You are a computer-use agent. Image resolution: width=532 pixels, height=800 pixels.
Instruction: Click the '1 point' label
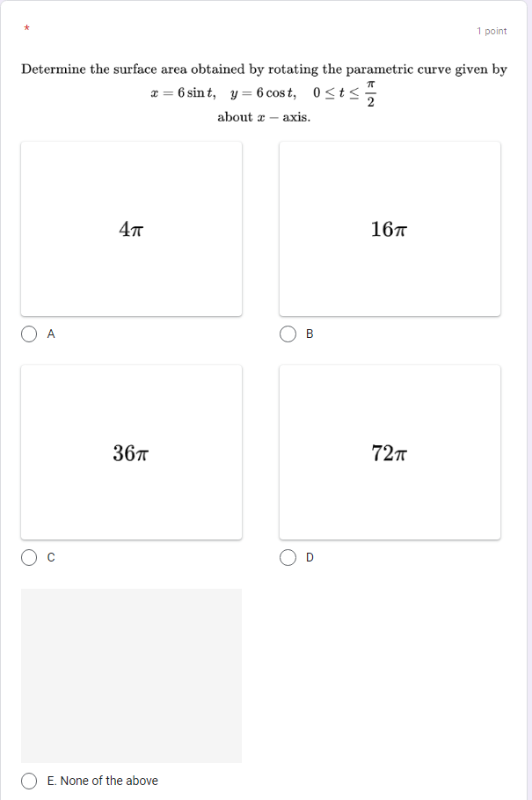coord(492,31)
